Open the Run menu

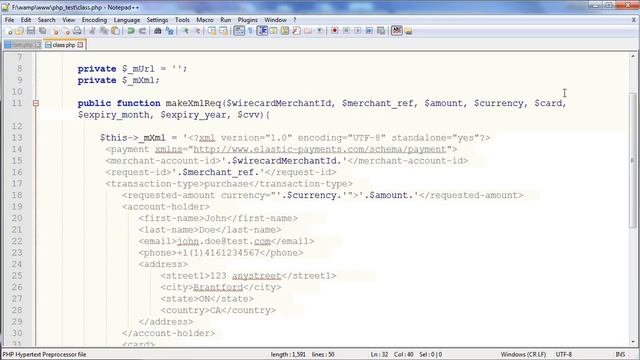tap(226, 20)
